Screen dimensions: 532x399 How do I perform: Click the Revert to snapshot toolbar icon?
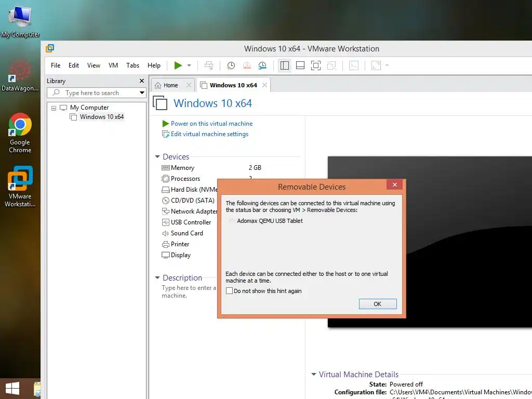click(x=247, y=65)
